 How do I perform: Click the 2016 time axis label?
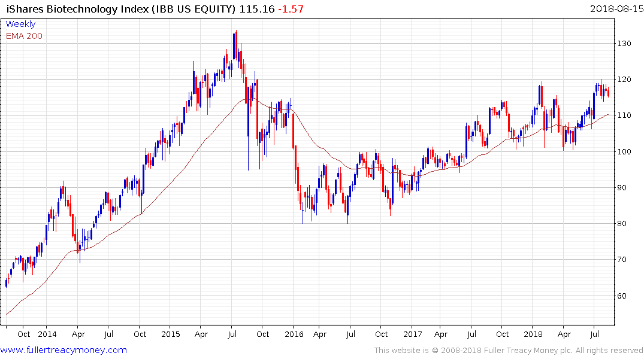pos(294,334)
